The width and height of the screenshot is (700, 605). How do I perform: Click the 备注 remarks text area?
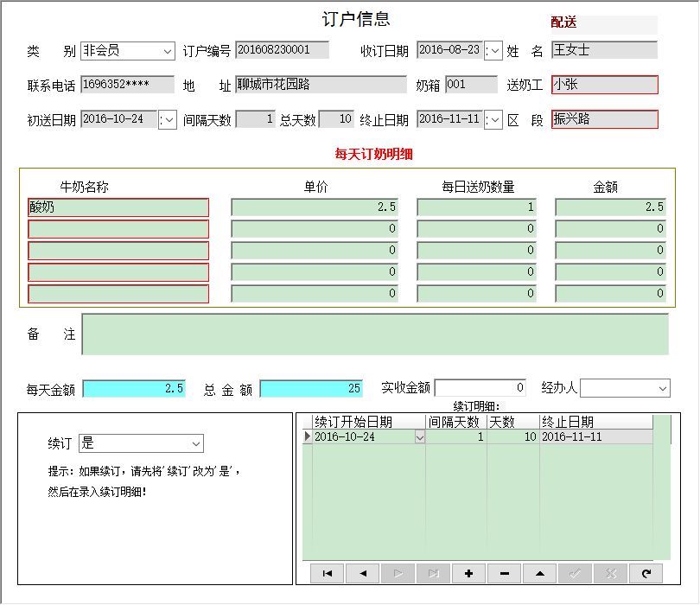[375, 334]
